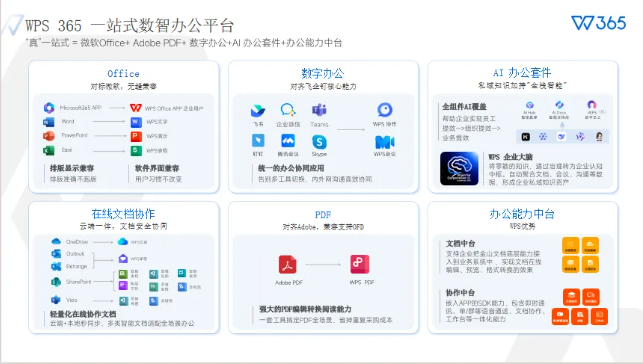The width and height of the screenshot is (643, 364).
Task: Click the 数字办公 panel heading
Action: click(x=323, y=73)
